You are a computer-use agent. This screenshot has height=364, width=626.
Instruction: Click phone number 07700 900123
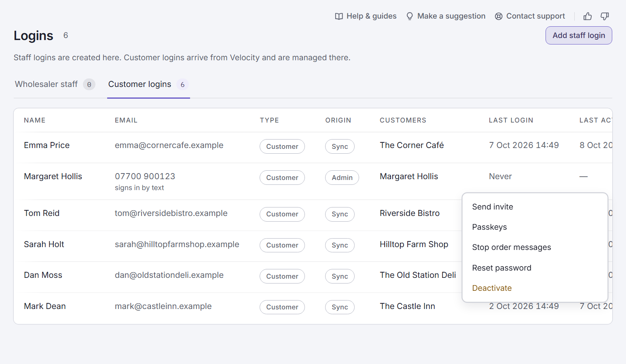[145, 176]
